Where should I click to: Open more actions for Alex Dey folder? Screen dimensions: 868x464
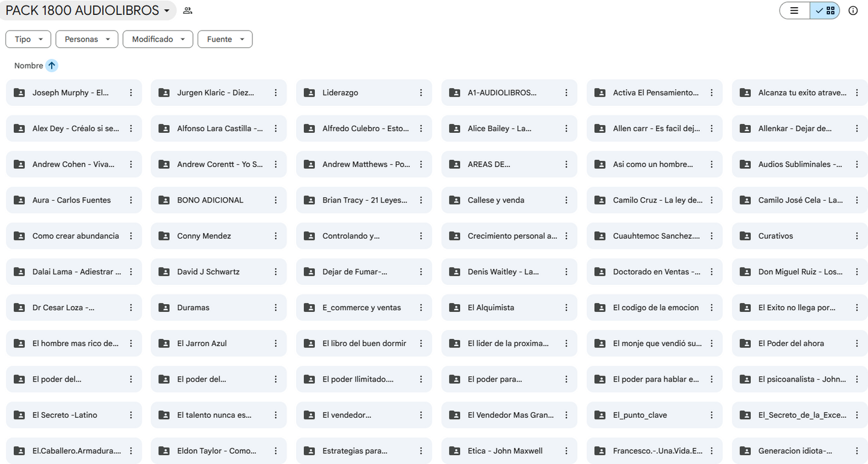131,129
